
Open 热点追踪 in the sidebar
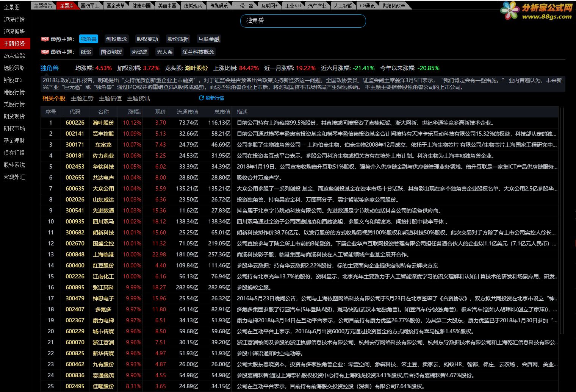click(14, 56)
